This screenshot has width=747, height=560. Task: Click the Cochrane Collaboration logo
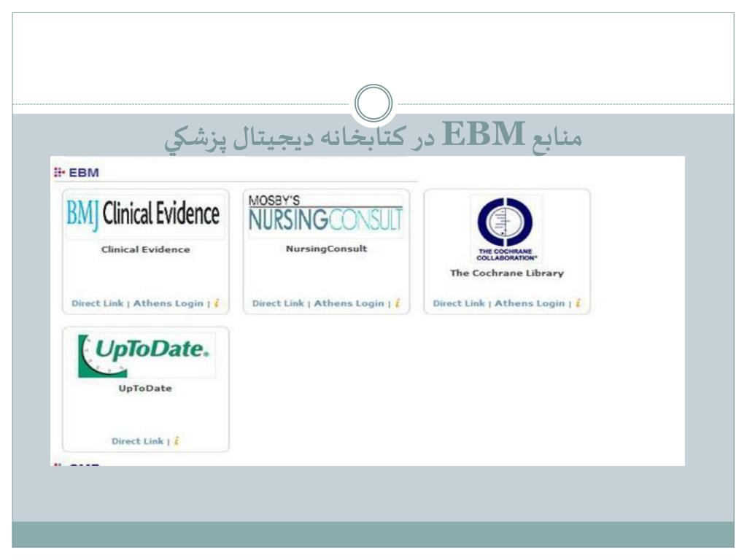point(506,228)
